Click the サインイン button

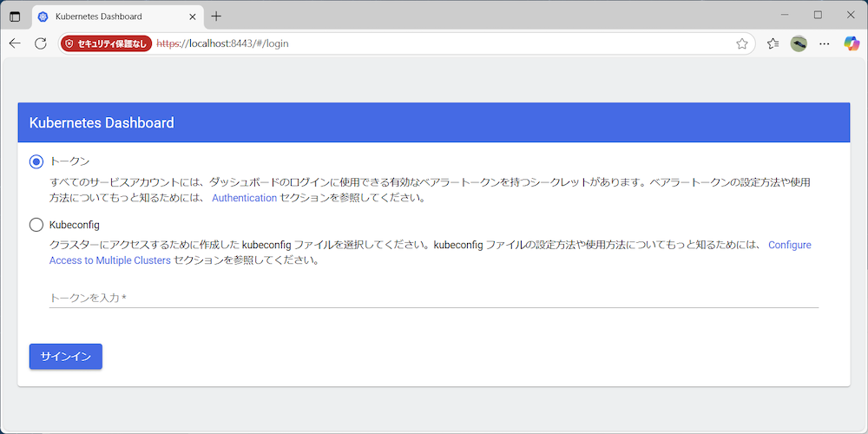click(66, 357)
